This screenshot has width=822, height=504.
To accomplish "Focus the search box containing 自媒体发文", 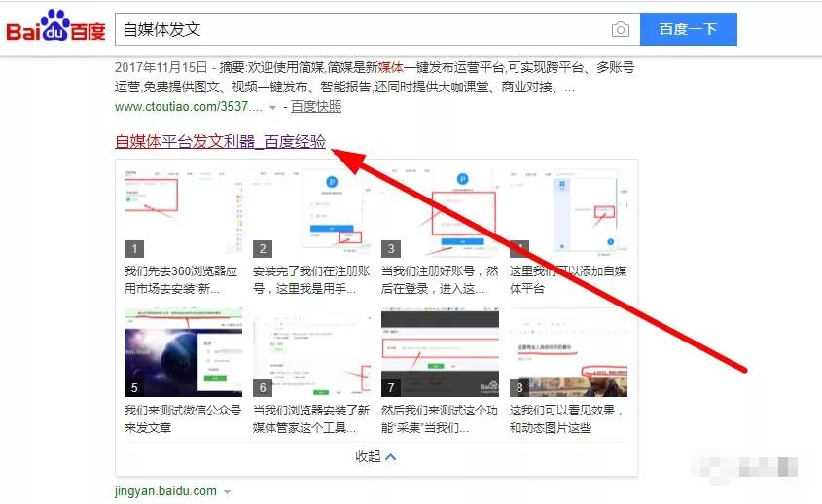I will click(376, 29).
